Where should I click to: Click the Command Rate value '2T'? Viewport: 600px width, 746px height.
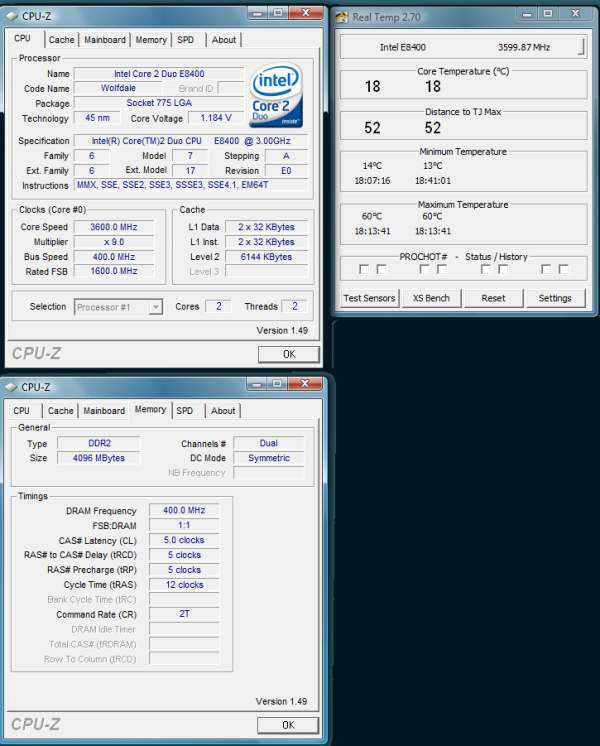pyautogui.click(x=184, y=614)
